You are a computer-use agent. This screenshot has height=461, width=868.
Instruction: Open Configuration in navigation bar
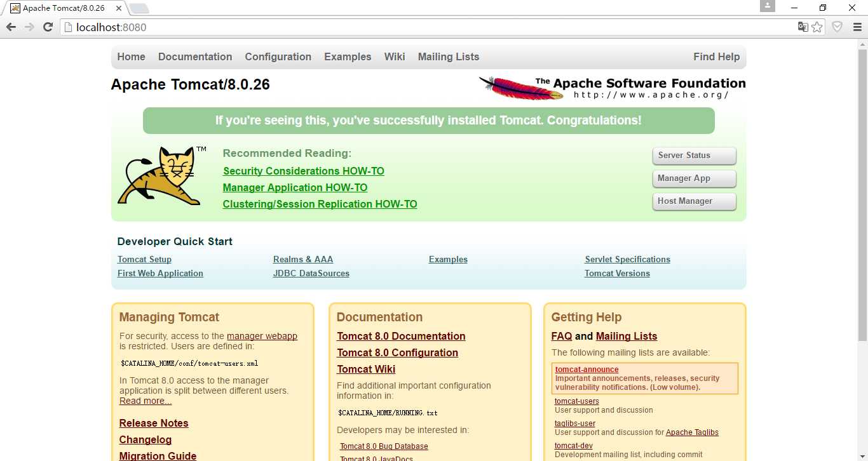(278, 57)
